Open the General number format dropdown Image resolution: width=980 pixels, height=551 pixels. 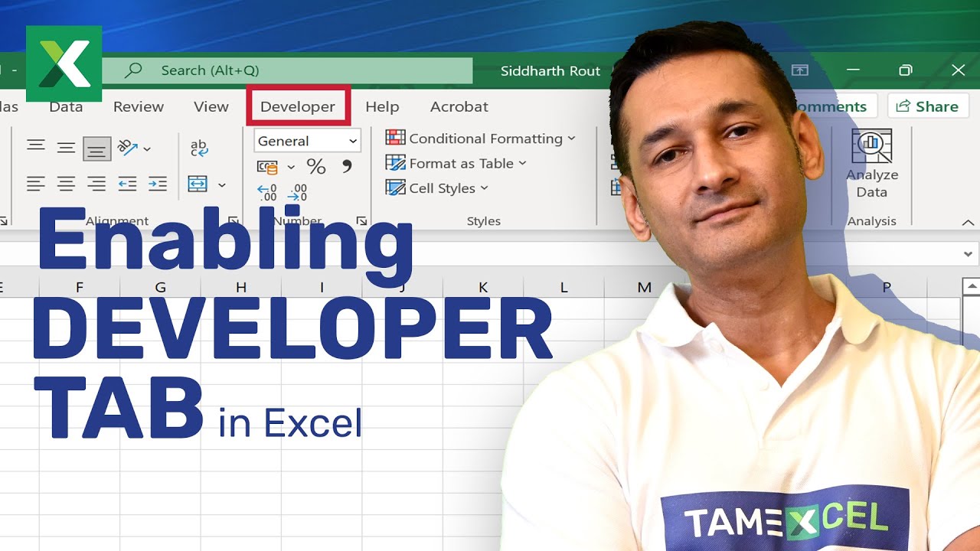[x=307, y=141]
